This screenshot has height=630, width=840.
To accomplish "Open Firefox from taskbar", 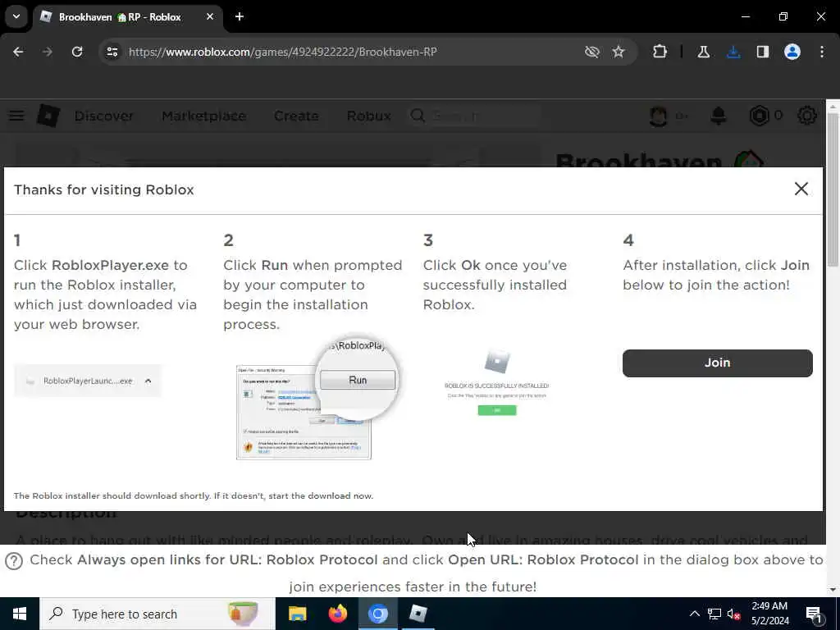I will point(337,614).
